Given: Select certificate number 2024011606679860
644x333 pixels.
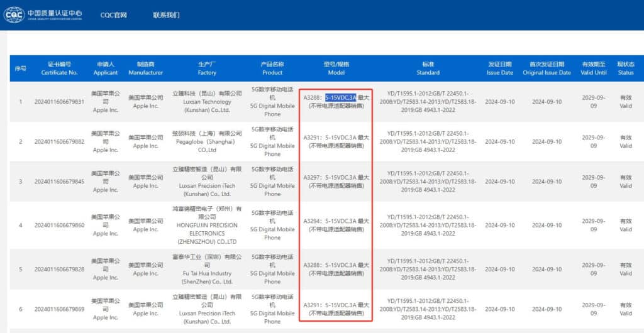Looking at the screenshot, I should 59,225.
